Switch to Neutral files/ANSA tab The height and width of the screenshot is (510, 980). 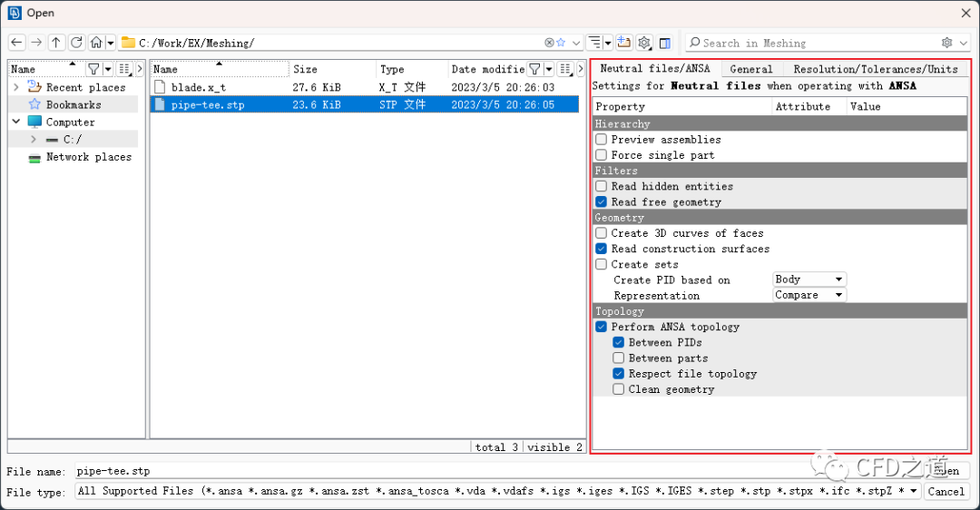[x=655, y=68]
